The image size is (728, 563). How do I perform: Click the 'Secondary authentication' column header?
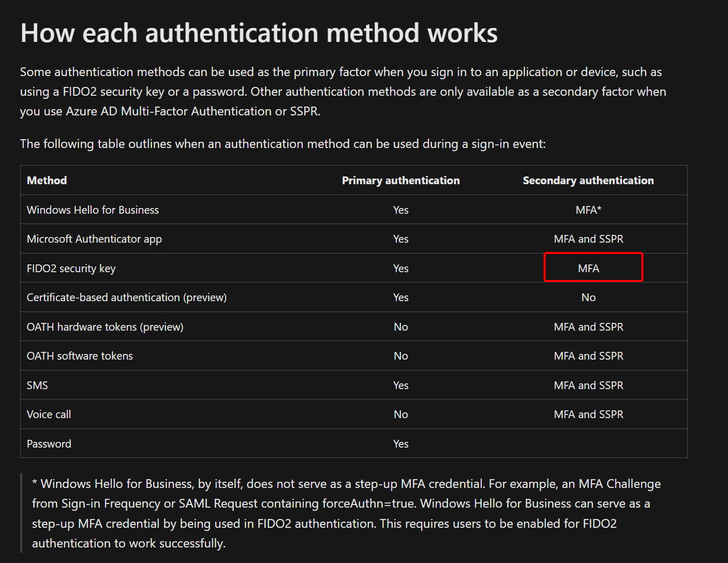[x=587, y=180]
